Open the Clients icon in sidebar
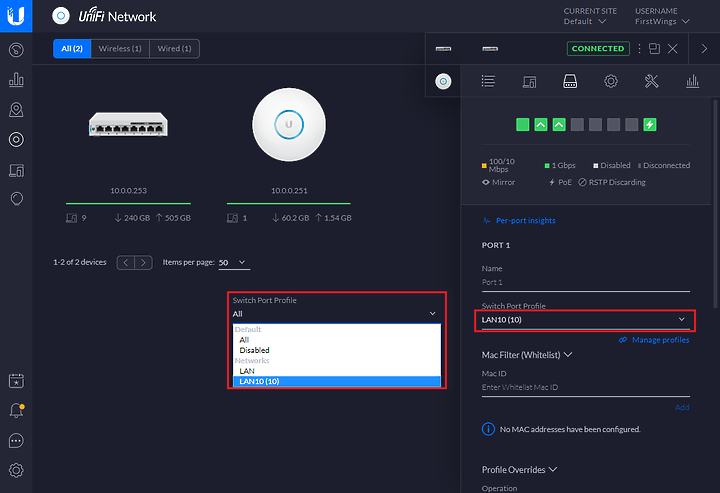 pos(16,170)
